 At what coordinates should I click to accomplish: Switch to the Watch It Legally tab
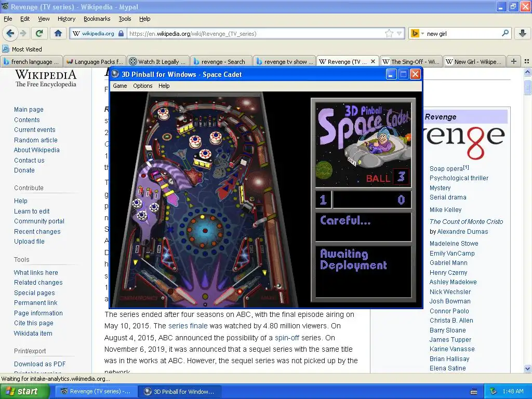click(x=158, y=62)
